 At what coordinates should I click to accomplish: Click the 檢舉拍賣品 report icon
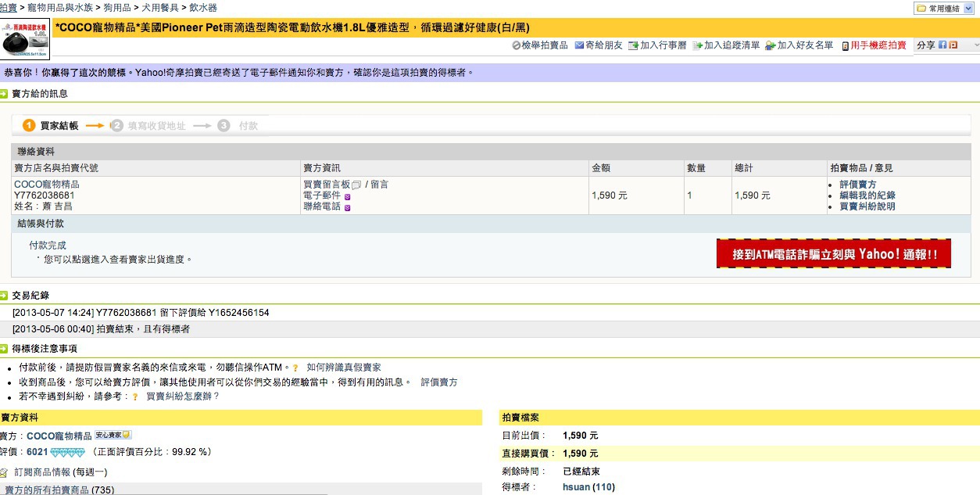tap(517, 45)
